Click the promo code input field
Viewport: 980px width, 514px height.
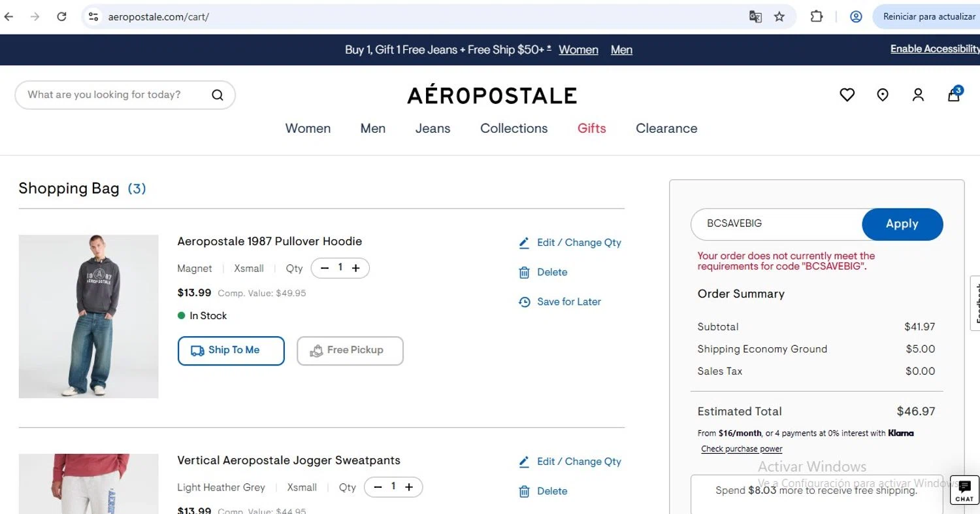pos(777,224)
